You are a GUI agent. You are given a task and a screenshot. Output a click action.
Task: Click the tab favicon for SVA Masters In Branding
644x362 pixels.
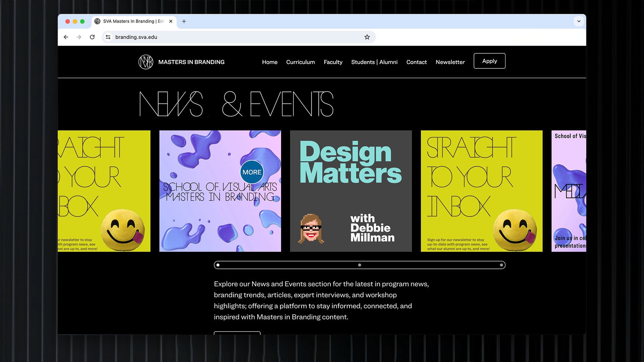click(98, 21)
